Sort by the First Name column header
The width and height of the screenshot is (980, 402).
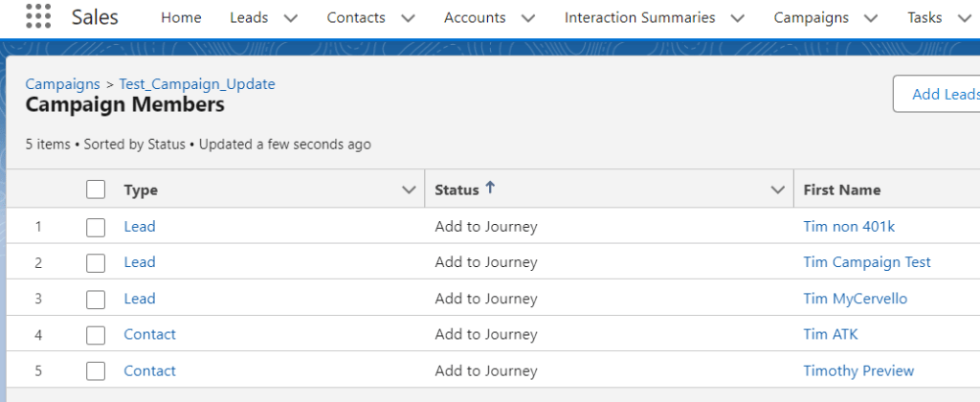[x=841, y=190]
